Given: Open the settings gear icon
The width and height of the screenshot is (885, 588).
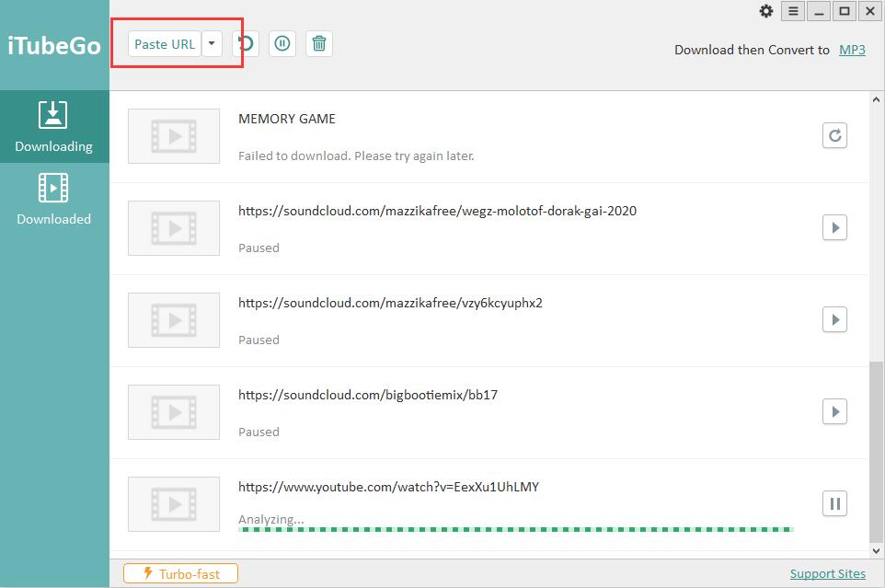Looking at the screenshot, I should click(x=766, y=11).
